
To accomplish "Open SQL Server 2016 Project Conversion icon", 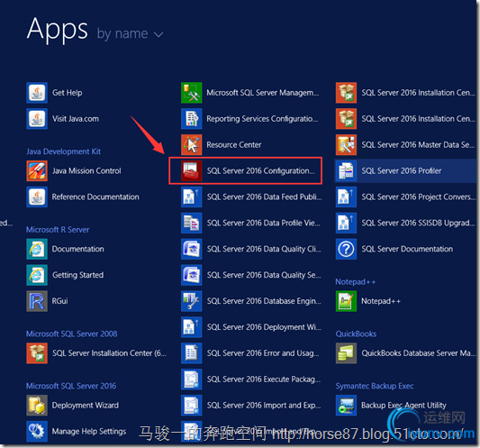I will pyautogui.click(x=346, y=197).
